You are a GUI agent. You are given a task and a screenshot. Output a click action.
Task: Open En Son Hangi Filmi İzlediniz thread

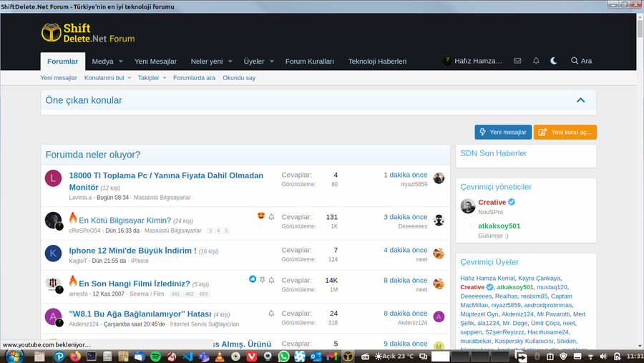point(135,284)
